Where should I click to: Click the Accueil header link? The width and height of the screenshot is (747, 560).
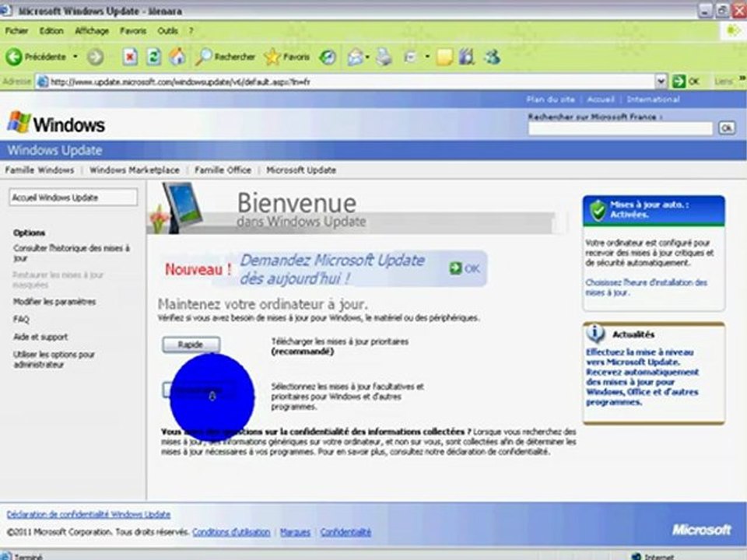[x=600, y=100]
